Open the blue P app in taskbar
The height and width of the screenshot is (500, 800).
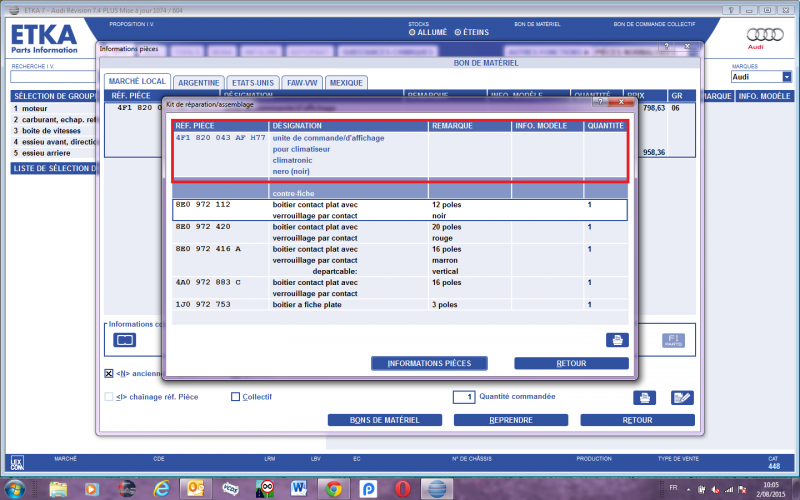[368, 489]
